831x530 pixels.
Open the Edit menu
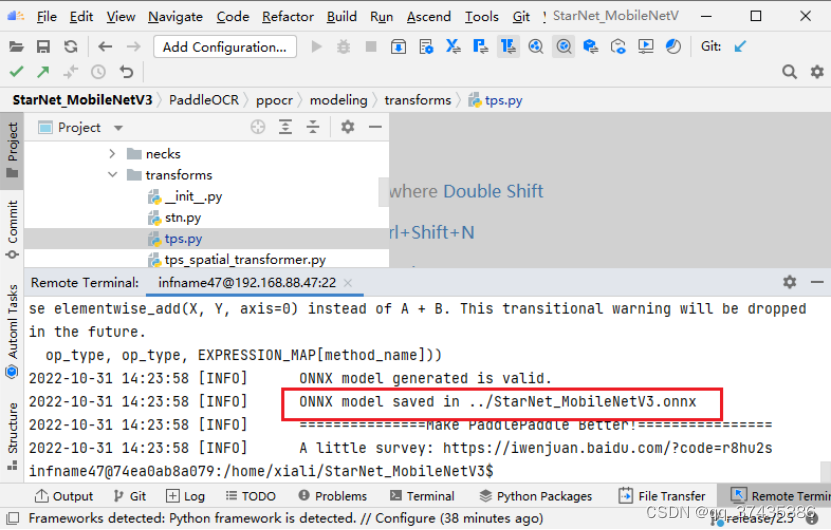pos(81,17)
